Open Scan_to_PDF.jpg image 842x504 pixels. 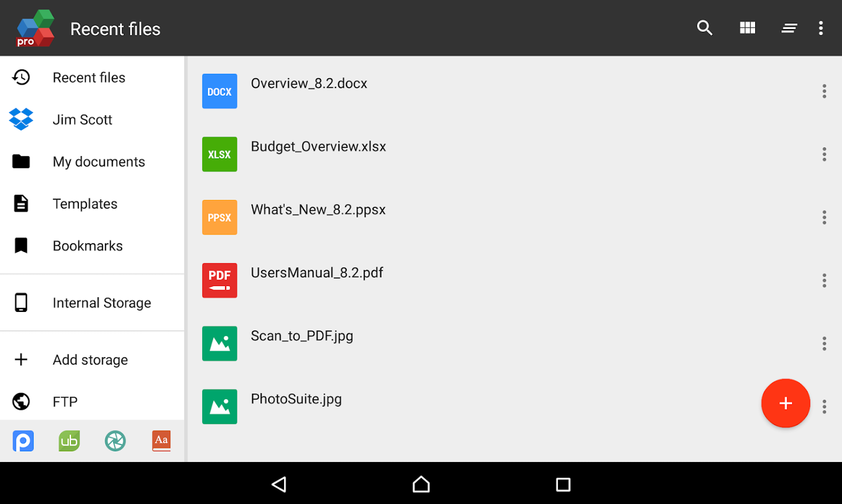coord(302,336)
